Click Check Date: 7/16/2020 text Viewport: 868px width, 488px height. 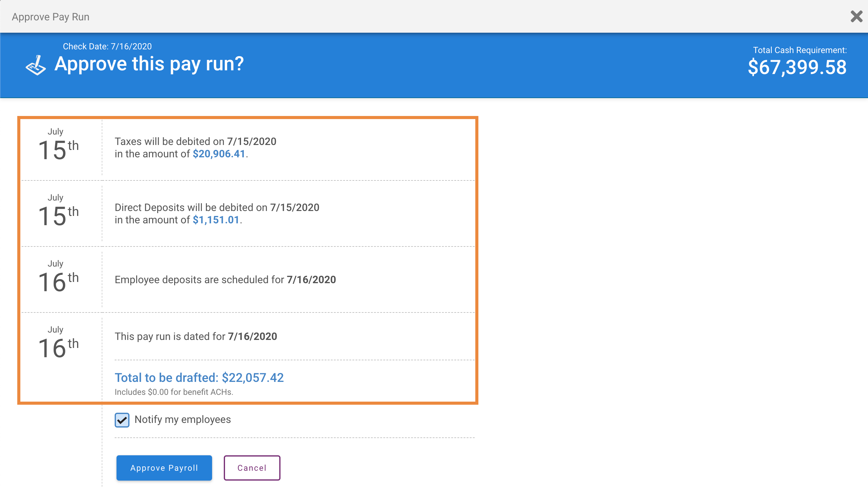tap(107, 47)
